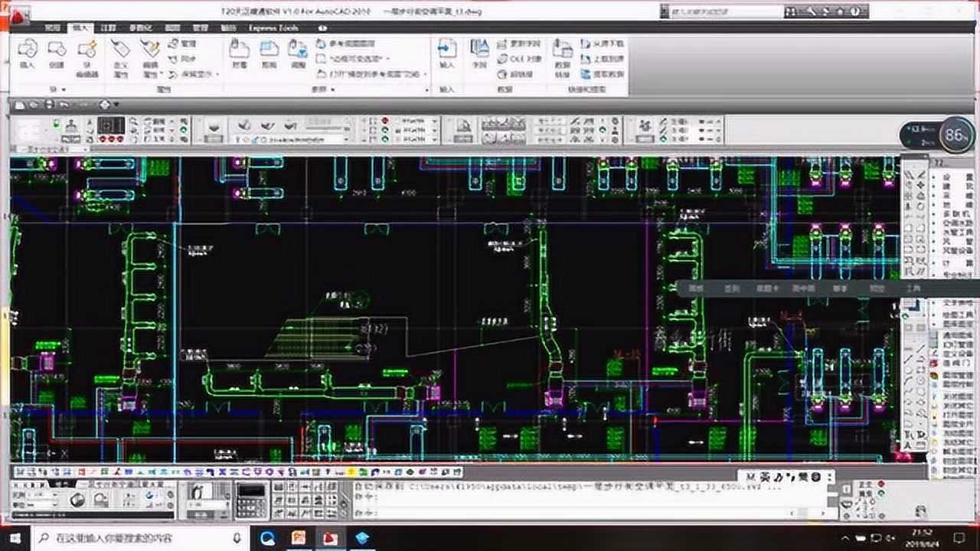
Task: Click the 定义属性 tag icon
Action: (121, 50)
